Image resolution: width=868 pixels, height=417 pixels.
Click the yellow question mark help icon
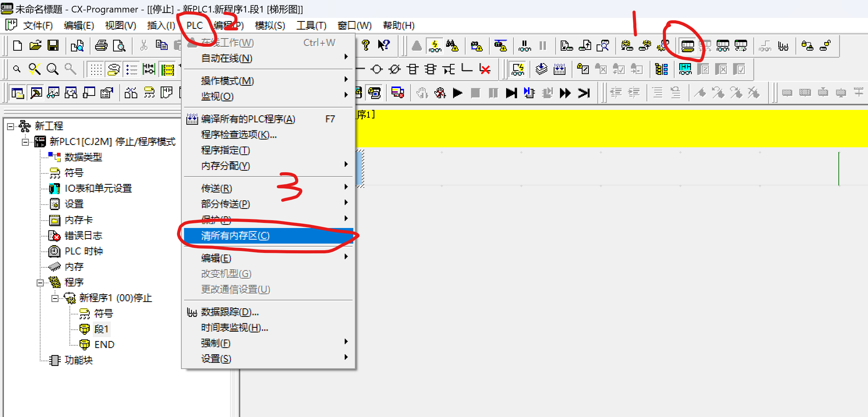pyautogui.click(x=365, y=46)
